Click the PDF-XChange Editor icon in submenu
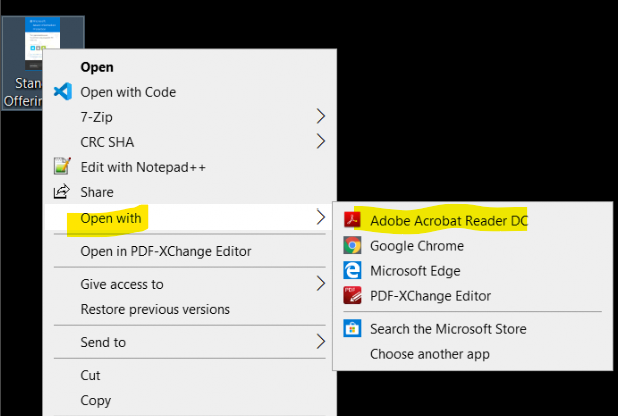 (x=352, y=295)
